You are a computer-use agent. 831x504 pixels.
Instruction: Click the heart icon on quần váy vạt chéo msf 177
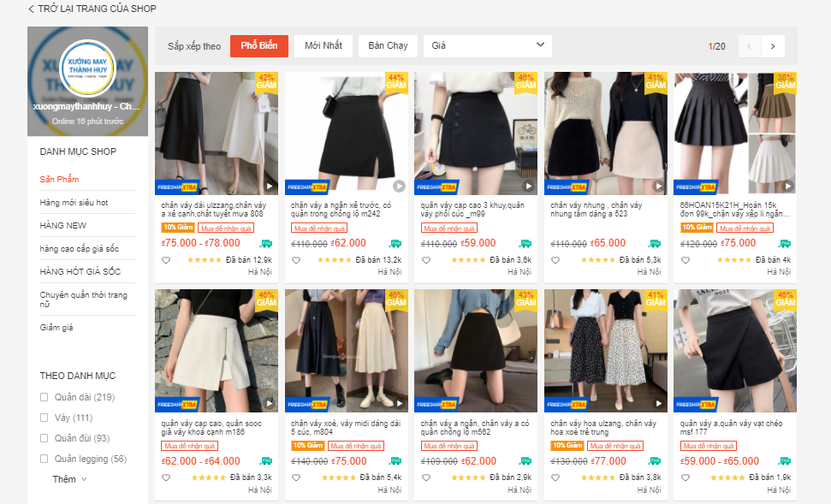685,476
